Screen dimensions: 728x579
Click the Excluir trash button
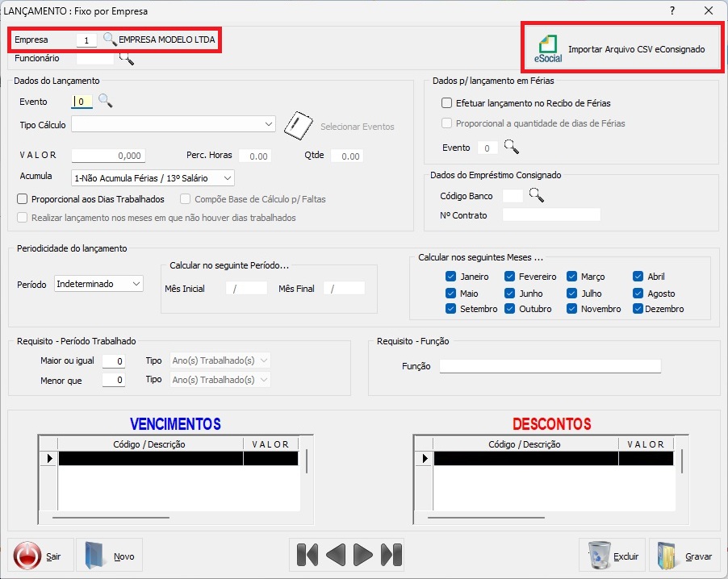613,556
